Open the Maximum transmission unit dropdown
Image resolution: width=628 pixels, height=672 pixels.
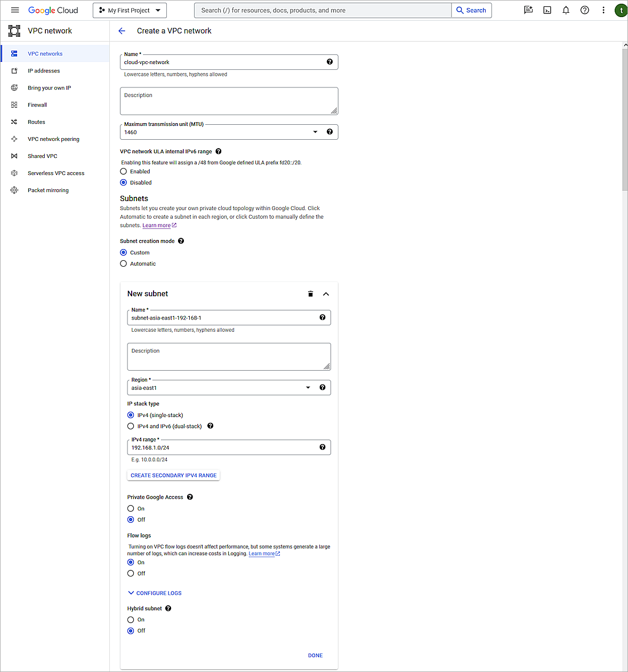pyautogui.click(x=315, y=132)
